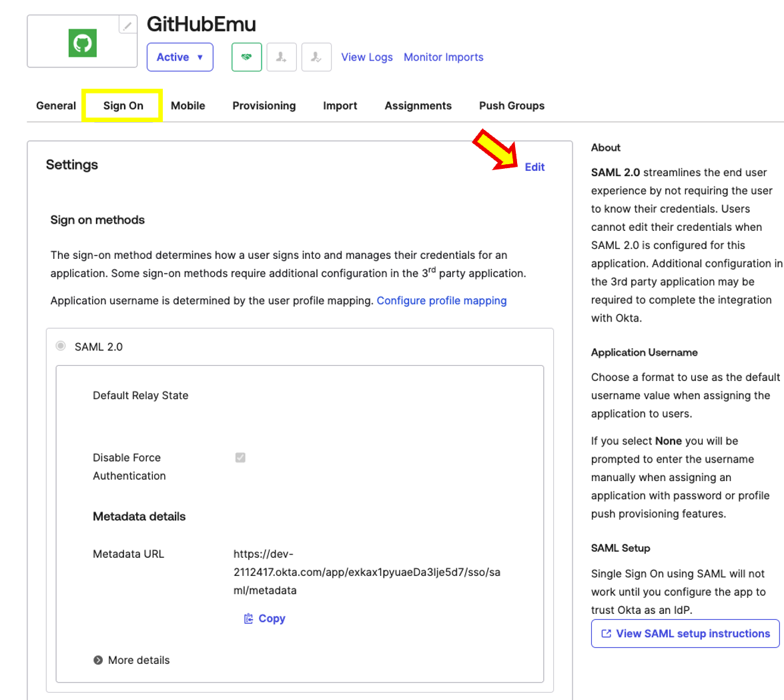This screenshot has width=784, height=700.
Task: Switch to the Provisioning tab
Action: tap(264, 105)
